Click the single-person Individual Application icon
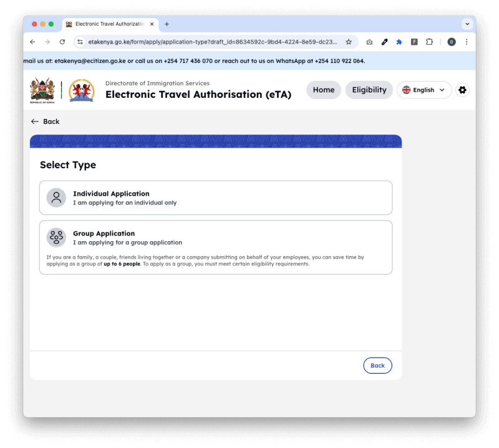The image size is (499, 448). coord(56,198)
